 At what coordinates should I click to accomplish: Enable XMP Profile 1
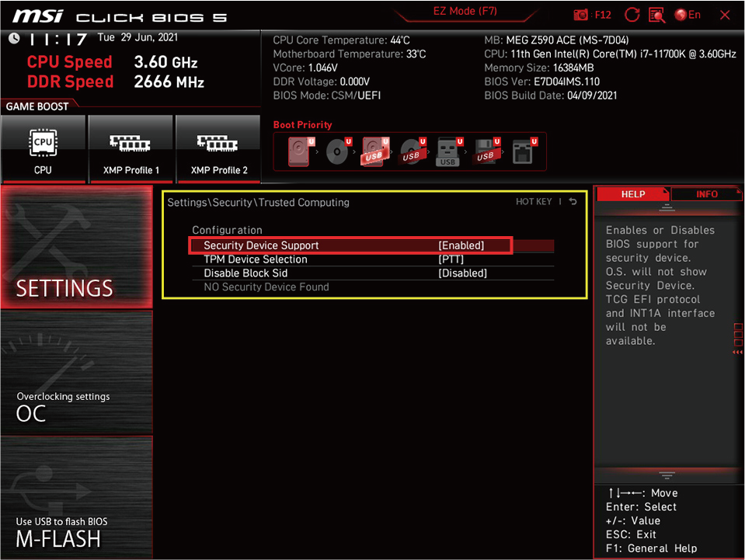coord(131,148)
